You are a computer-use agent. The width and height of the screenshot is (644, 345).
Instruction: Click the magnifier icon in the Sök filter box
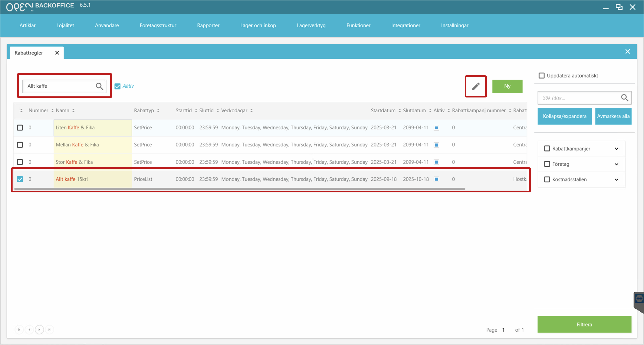pyautogui.click(x=624, y=98)
